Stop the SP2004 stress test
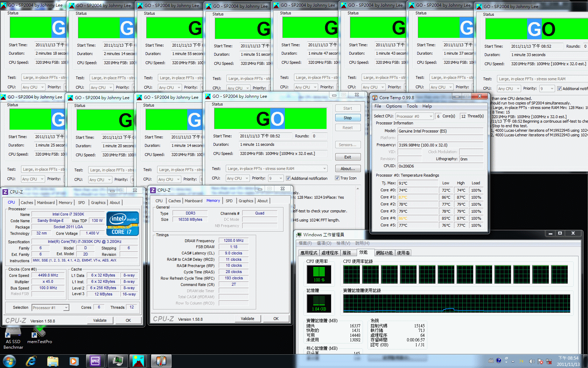Screen dimensions: 588x368 coord(348,118)
